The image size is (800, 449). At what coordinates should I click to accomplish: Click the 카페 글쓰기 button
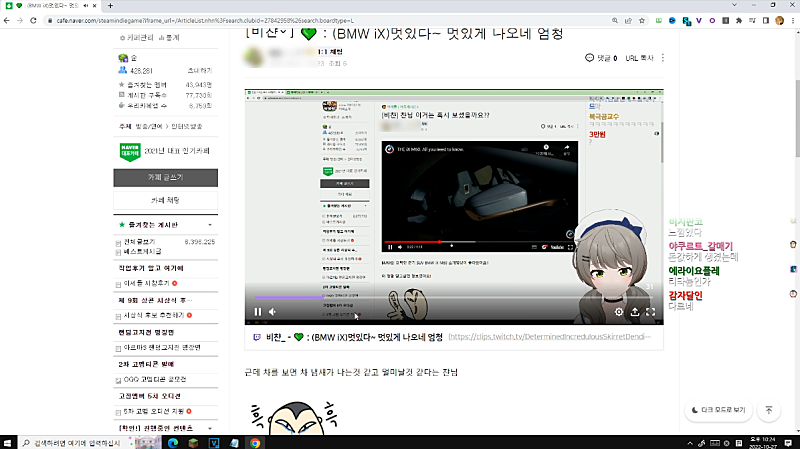coord(165,177)
